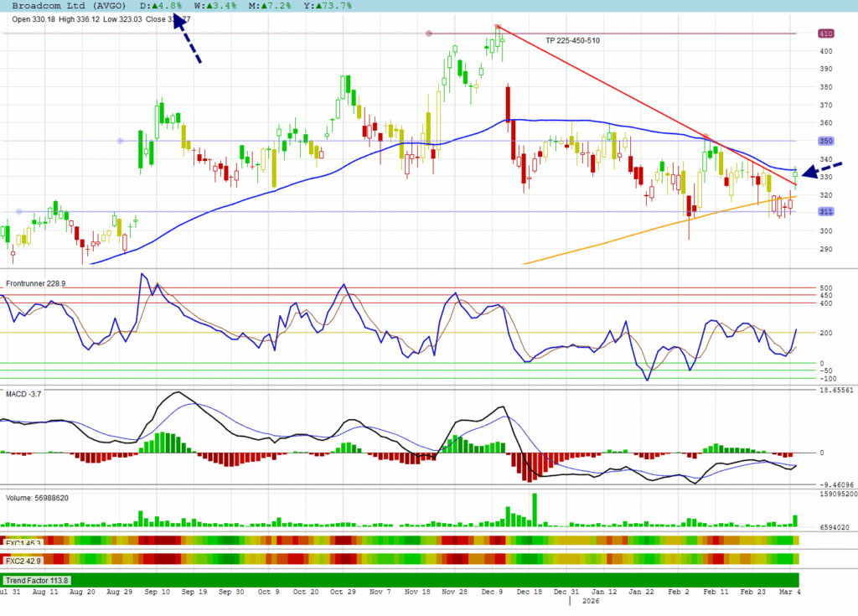Screen dimensions: 858x616
Task: Select the Trend Factor 113.8 bar label
Action: 37,580
